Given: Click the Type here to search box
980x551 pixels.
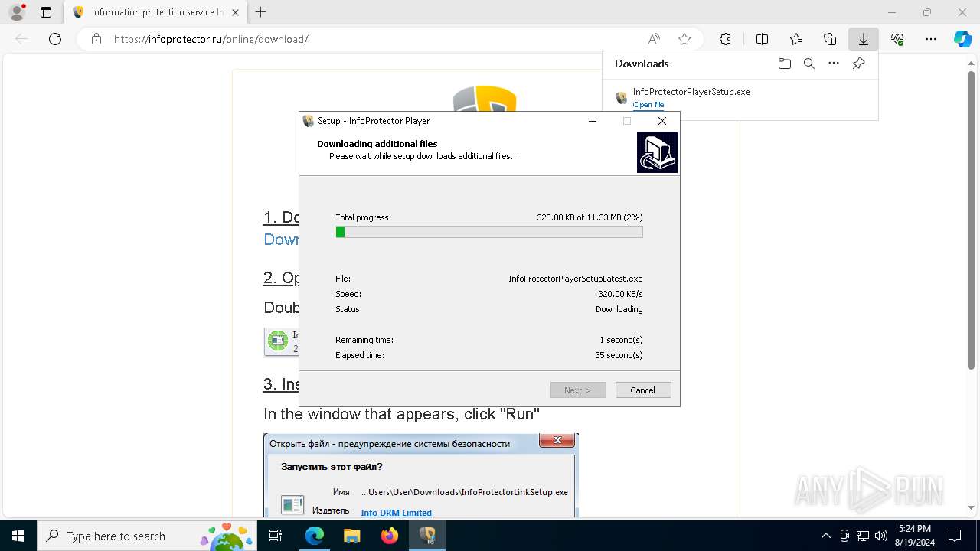Looking at the screenshot, I should click(146, 536).
